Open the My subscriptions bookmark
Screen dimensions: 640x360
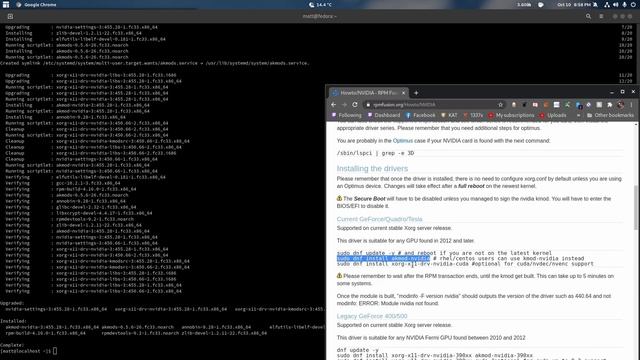(x=511, y=115)
